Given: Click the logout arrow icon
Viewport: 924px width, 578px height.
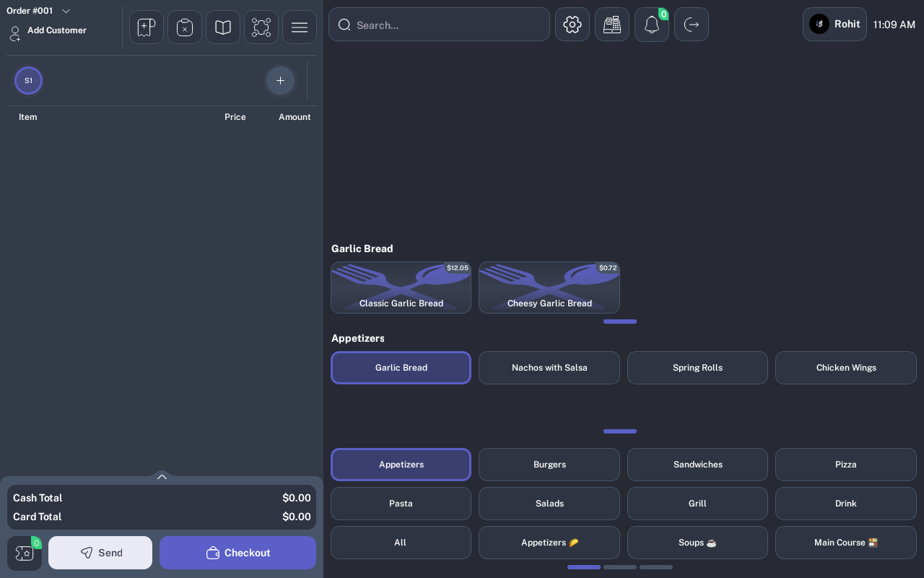Looking at the screenshot, I should pyautogui.click(x=692, y=25).
